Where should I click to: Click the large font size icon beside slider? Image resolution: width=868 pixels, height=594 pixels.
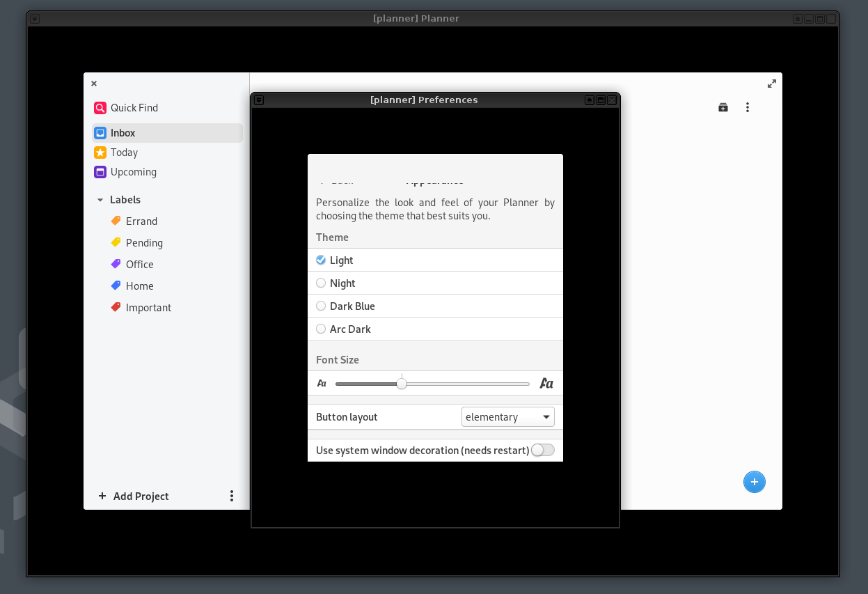coord(546,383)
